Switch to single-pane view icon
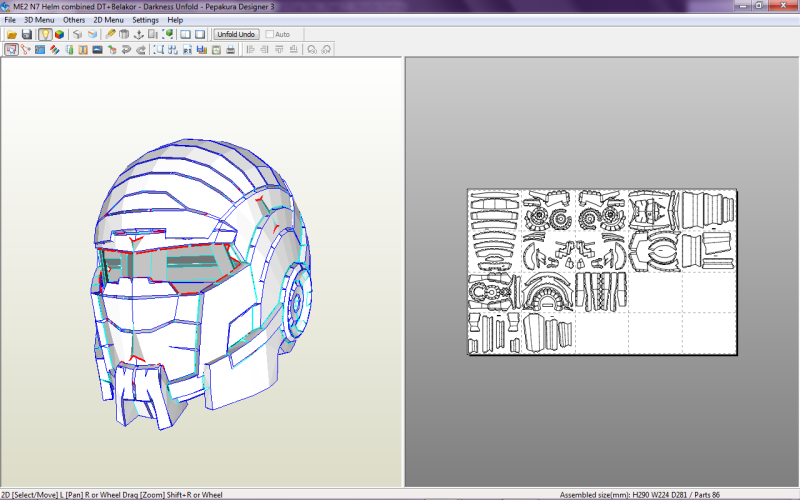This screenshot has width=800, height=500. (x=200, y=34)
